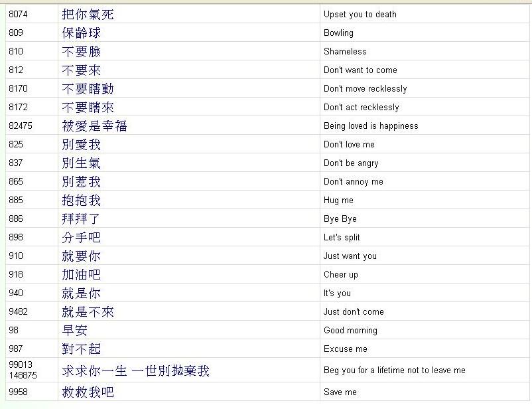Click the number '9482'
Image resolution: width=532 pixels, height=409 pixels.
click(18, 312)
